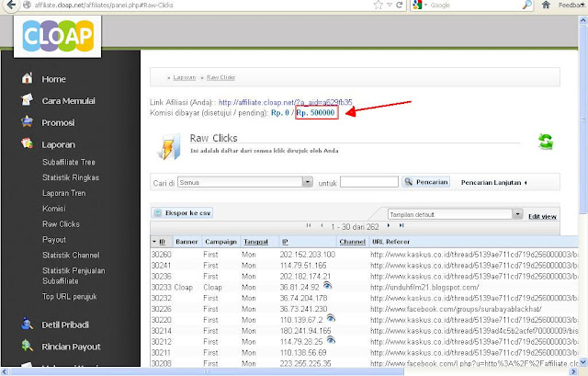Image resolution: width=588 pixels, height=376 pixels.
Task: Click row with ID 30260
Action: tap(364, 255)
